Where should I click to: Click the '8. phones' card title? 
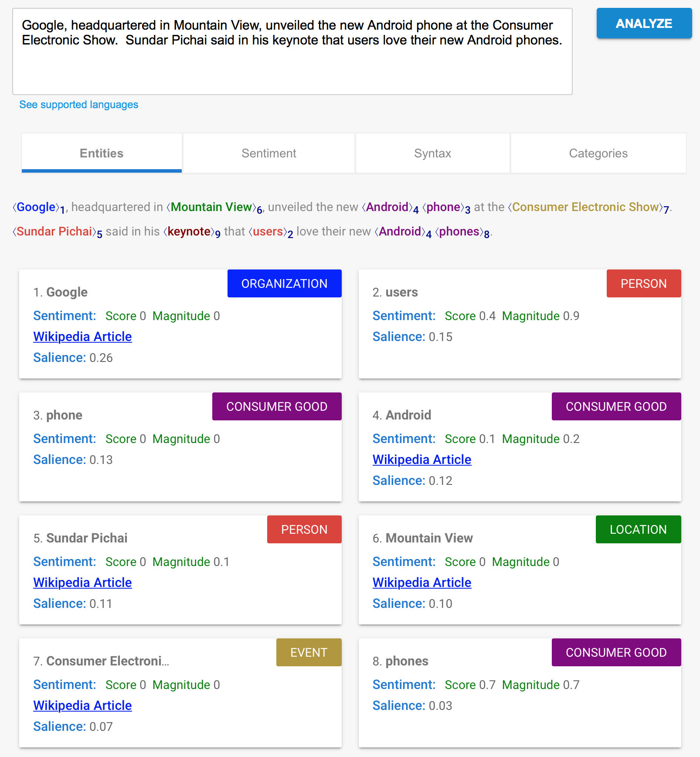tap(401, 661)
